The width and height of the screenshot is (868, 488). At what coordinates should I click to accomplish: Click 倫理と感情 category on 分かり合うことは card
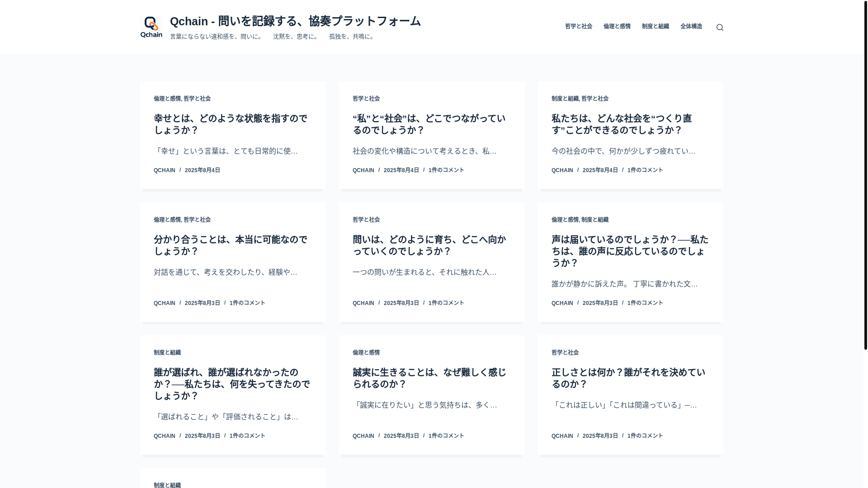pyautogui.click(x=167, y=220)
